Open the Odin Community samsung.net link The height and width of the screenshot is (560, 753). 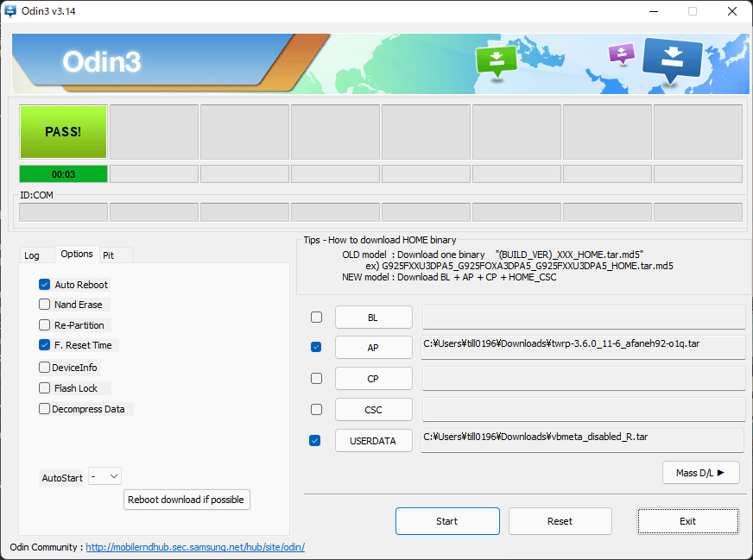(195, 547)
